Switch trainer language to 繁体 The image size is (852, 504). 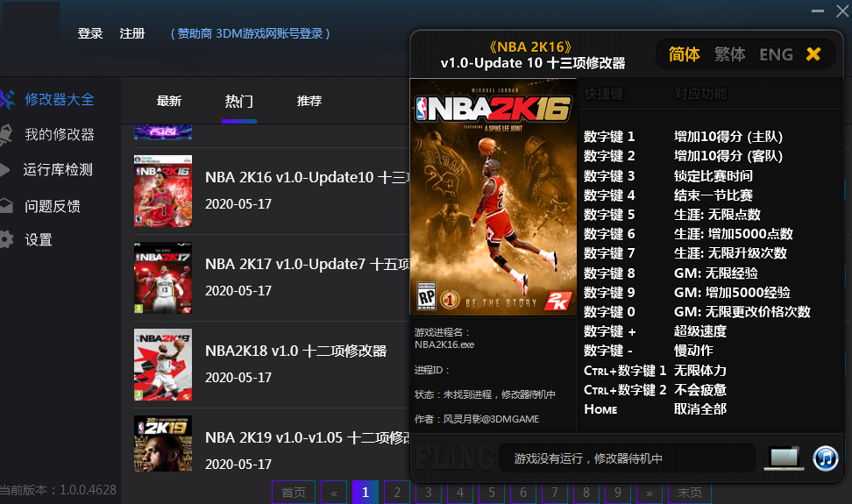730,54
